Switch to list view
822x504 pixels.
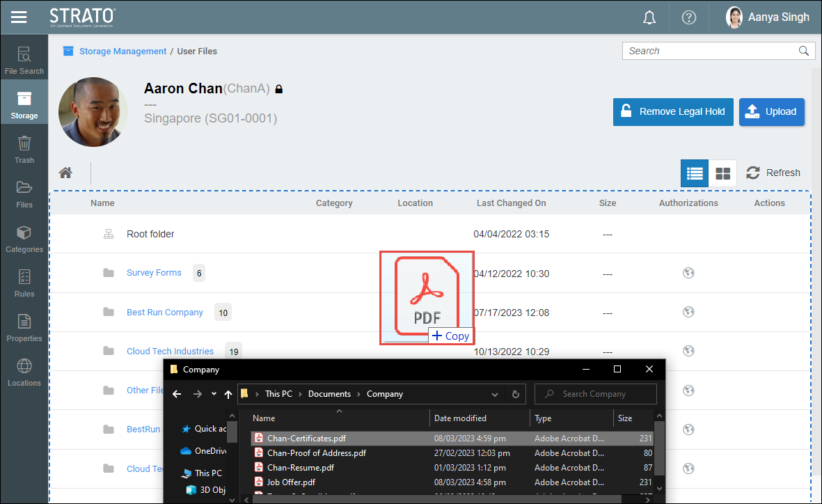(x=694, y=173)
